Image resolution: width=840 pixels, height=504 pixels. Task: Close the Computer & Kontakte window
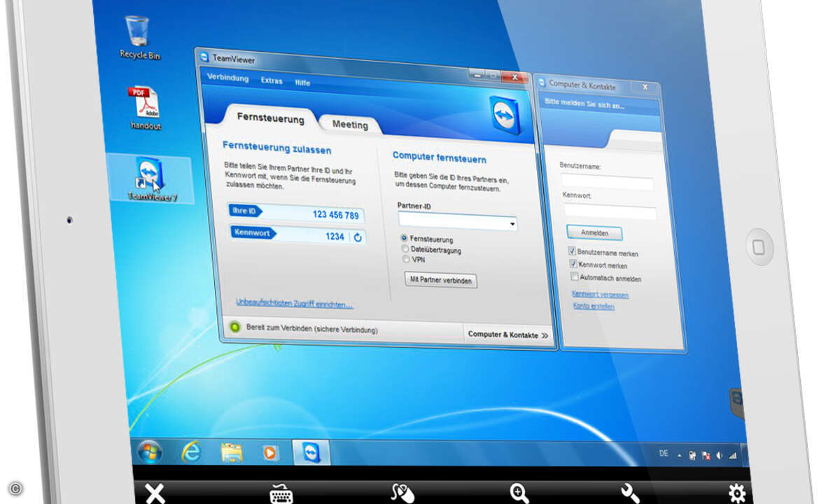[x=645, y=87]
